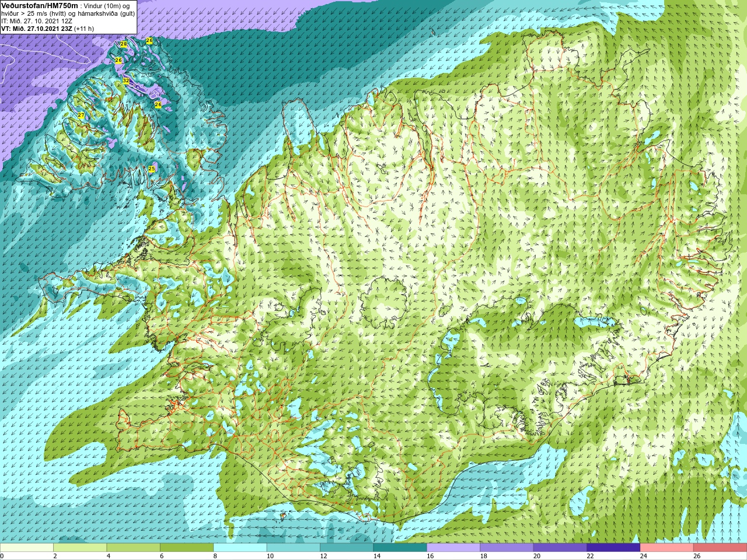Image resolution: width=747 pixels, height=560 pixels.
Task: Select the 8–10 m/s legend color swatch
Action: (x=240, y=548)
